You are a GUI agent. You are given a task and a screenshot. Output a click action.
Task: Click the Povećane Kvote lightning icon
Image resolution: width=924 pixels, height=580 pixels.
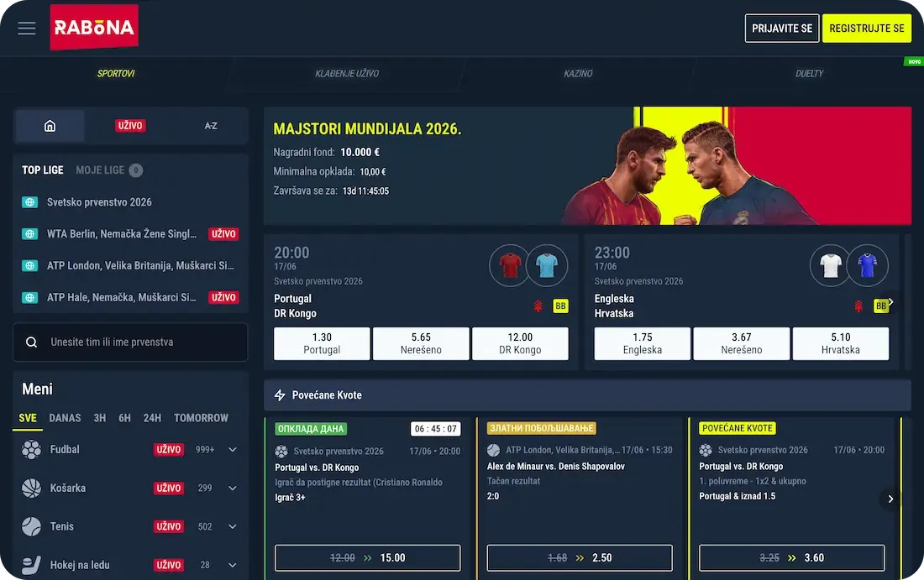coord(280,395)
